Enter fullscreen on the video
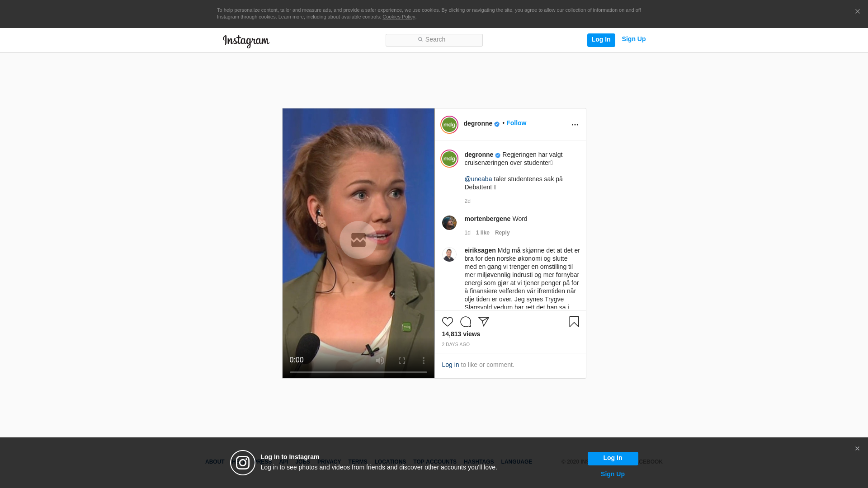 point(402,360)
